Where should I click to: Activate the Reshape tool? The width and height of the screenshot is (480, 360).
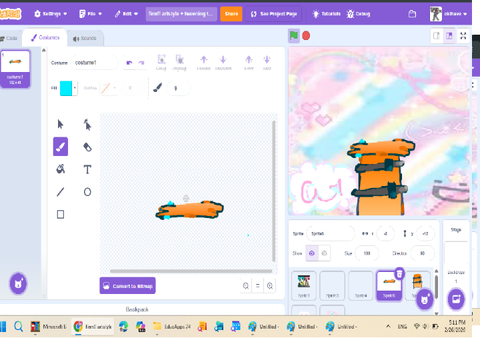click(87, 125)
